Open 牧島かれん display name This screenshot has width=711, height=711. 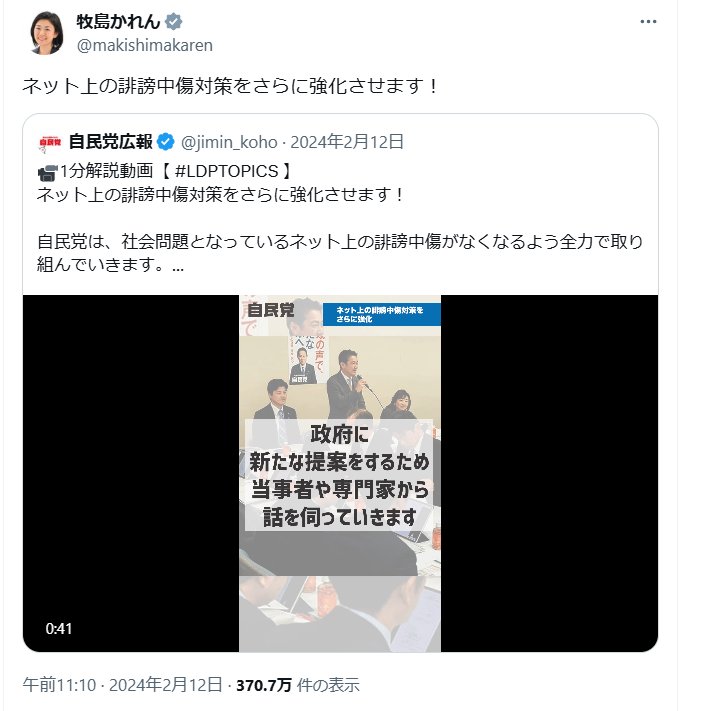tap(118, 21)
